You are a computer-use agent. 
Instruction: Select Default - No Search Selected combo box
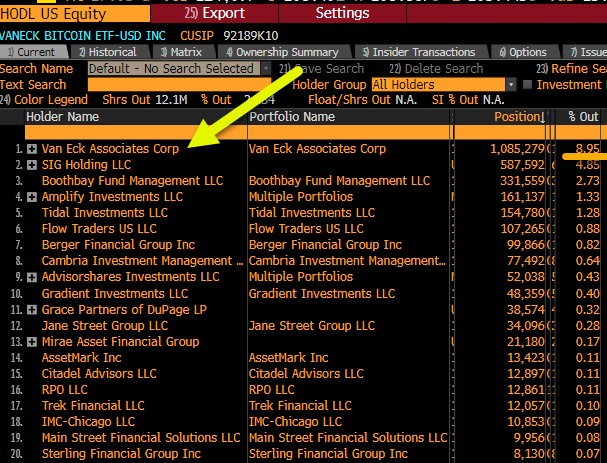[x=175, y=69]
